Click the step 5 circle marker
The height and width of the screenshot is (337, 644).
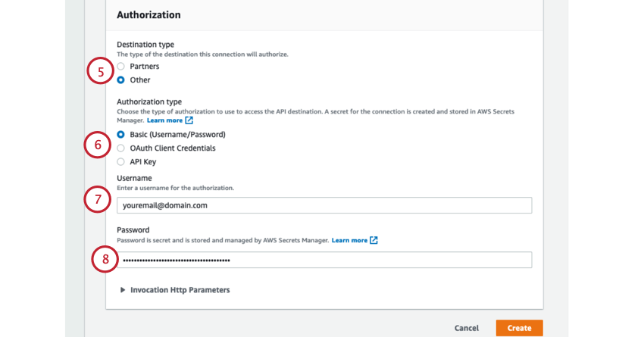(x=99, y=73)
